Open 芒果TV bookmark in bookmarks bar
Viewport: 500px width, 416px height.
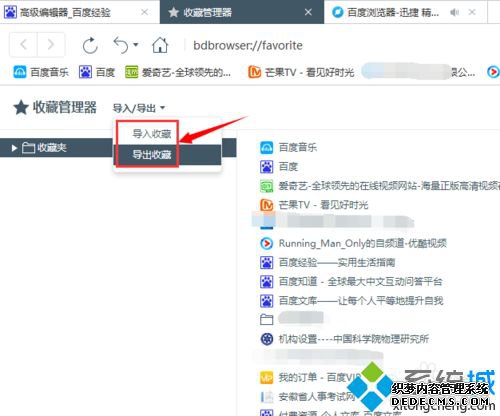[301, 72]
